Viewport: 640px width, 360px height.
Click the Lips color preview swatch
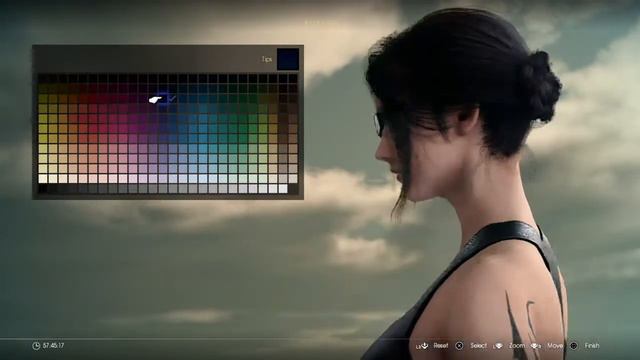coord(288,59)
